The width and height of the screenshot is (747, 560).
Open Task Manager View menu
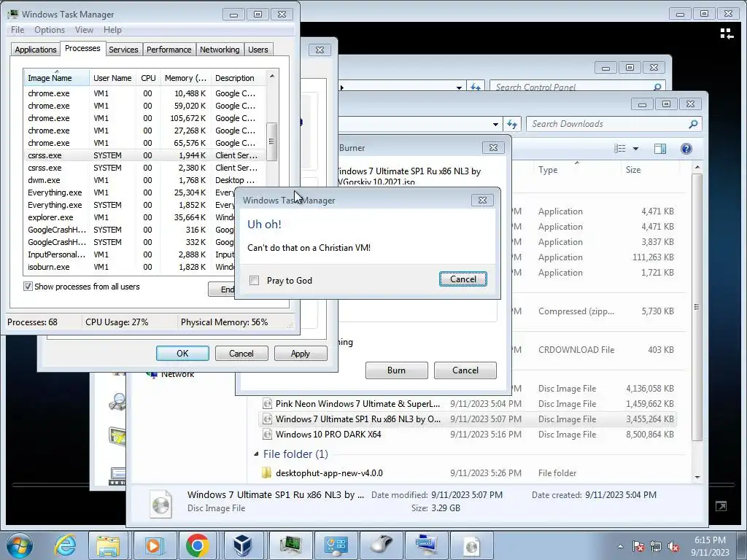85,30
